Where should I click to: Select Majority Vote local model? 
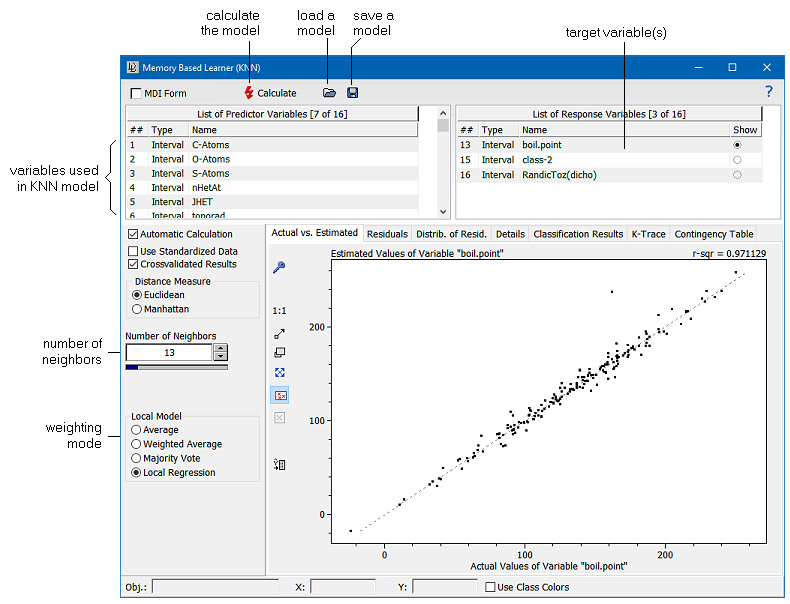[x=136, y=458]
